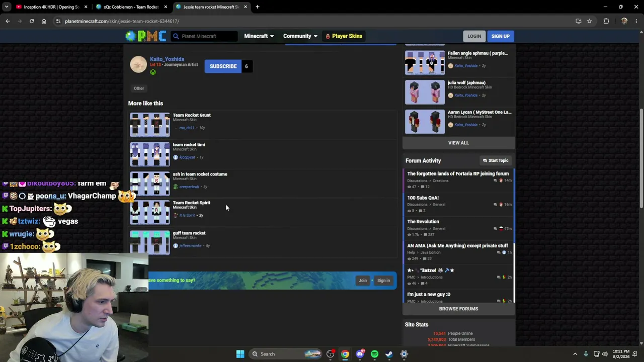Open the 100 Subs QnA! forum topic

423,198
